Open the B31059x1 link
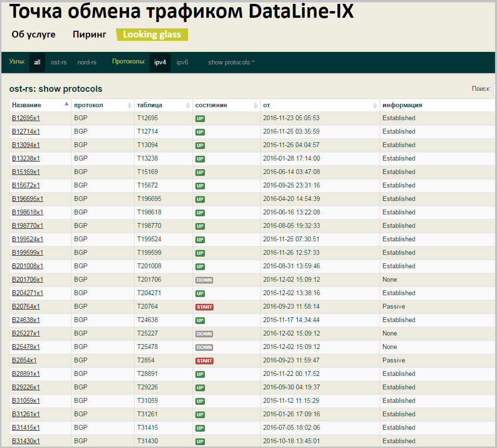Viewport: 497px width, 448px height. point(26,400)
